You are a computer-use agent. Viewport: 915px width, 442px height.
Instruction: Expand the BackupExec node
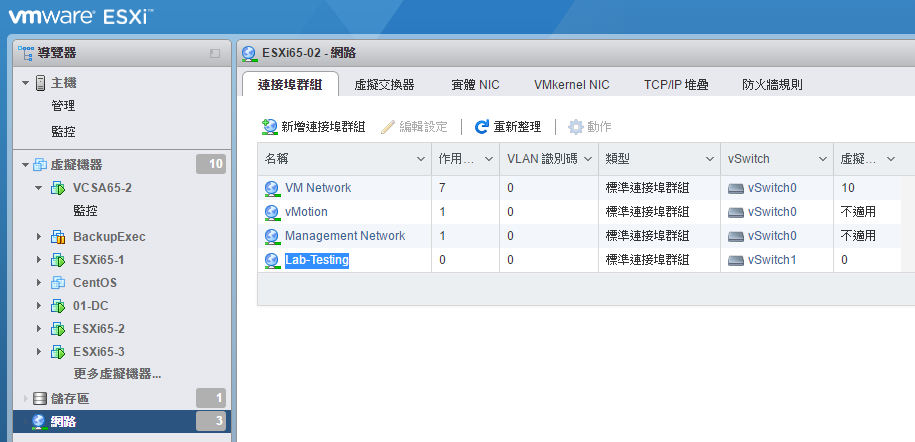tap(39, 237)
